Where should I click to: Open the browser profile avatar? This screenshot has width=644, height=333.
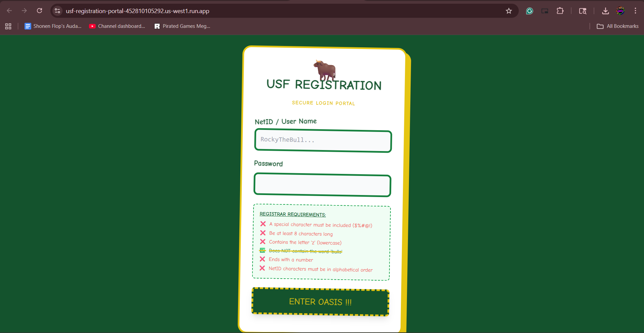tap(620, 11)
